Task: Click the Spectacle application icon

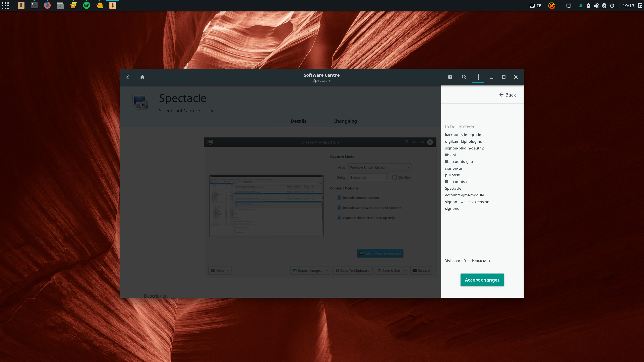Action: pyautogui.click(x=140, y=102)
